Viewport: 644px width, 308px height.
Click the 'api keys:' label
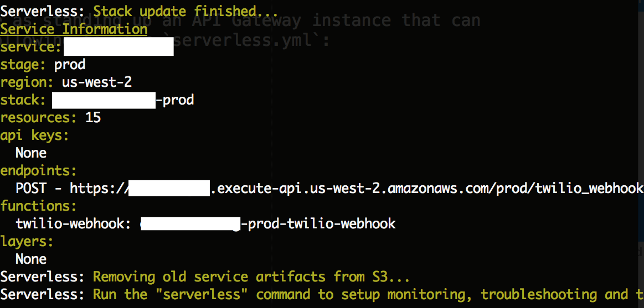click(x=34, y=135)
